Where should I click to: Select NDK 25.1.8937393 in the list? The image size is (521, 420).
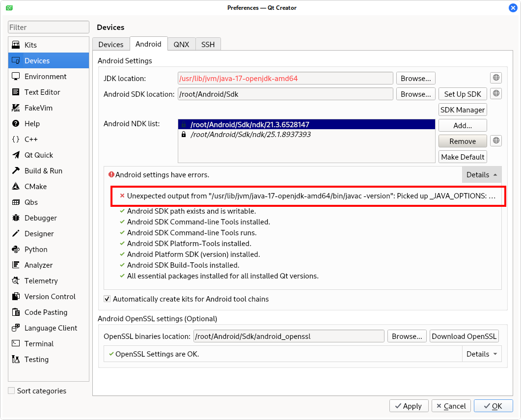pyautogui.click(x=250, y=135)
